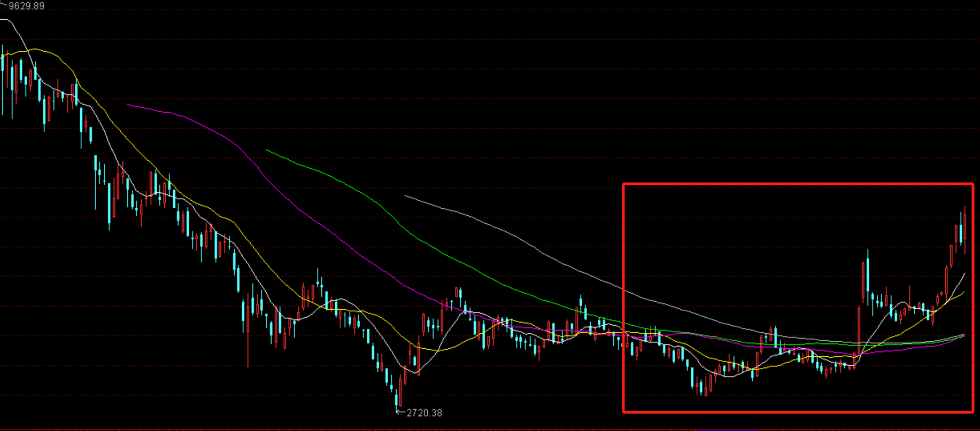Image resolution: width=980 pixels, height=431 pixels.
Task: Select the arrow marker beside 9629.89
Action: pyautogui.click(x=4, y=5)
